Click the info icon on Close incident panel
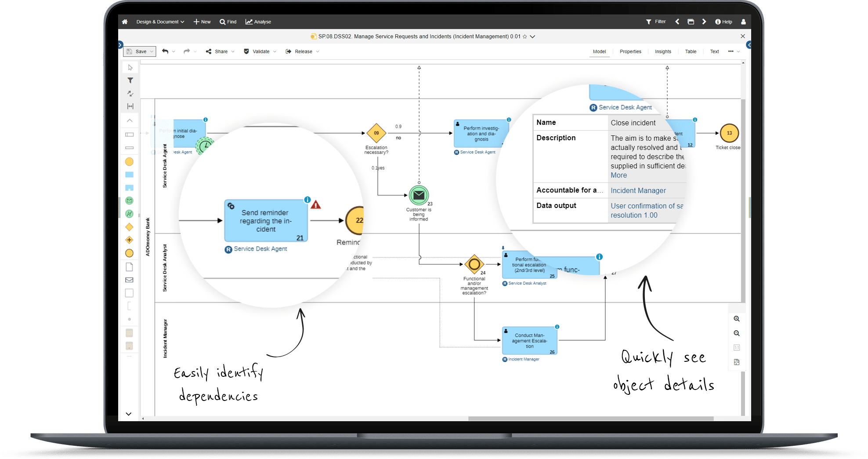 pos(694,119)
